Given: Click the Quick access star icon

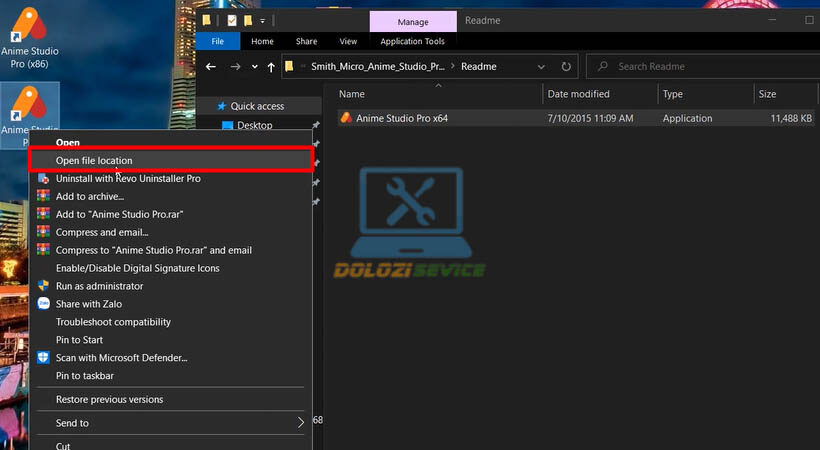Looking at the screenshot, I should point(222,106).
